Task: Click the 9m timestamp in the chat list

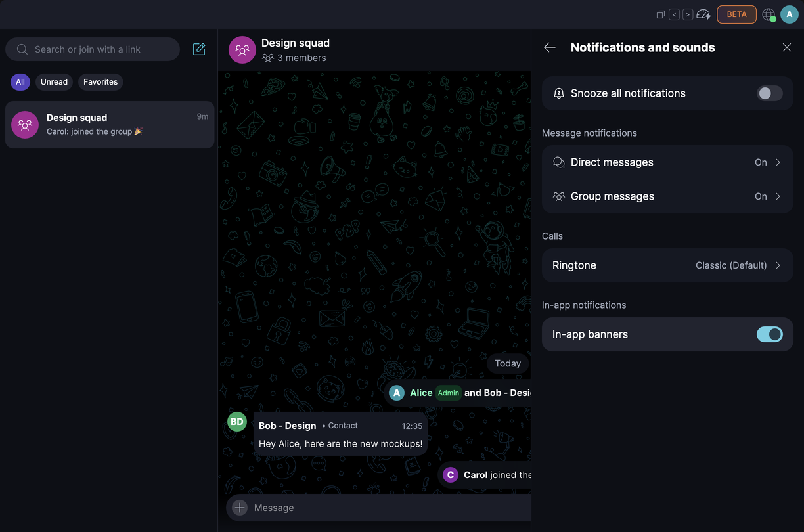Action: pos(202,116)
